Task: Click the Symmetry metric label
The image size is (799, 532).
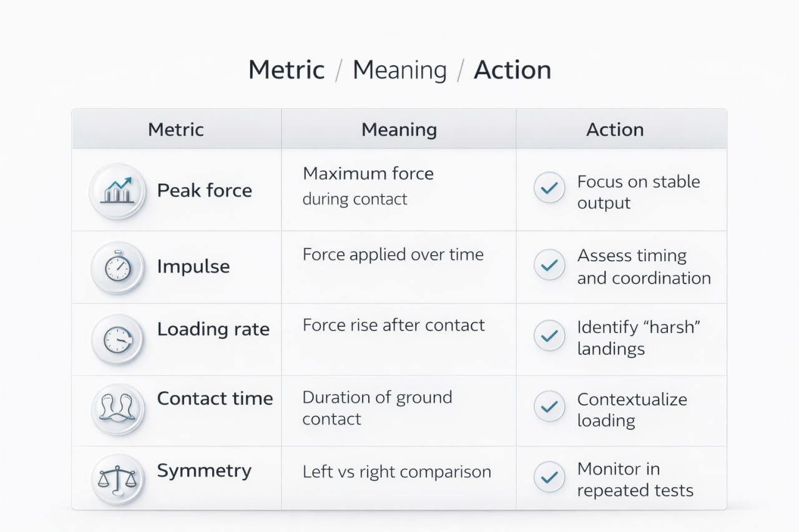Action: pyautogui.click(x=204, y=471)
